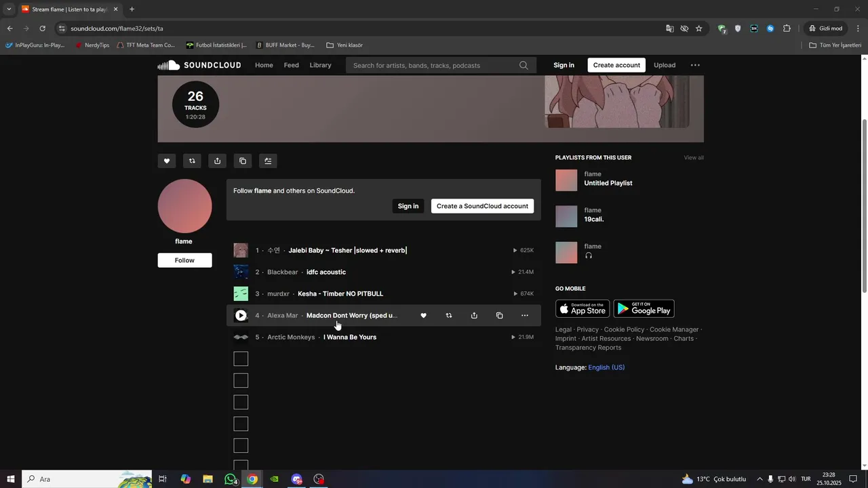
Task: Open Transparency Reports footer link
Action: click(588, 348)
